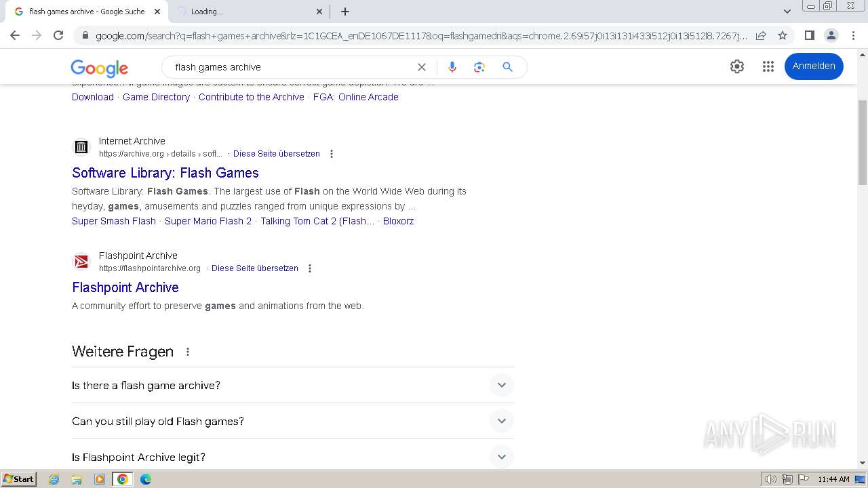Switch to the Loading tab

(249, 12)
